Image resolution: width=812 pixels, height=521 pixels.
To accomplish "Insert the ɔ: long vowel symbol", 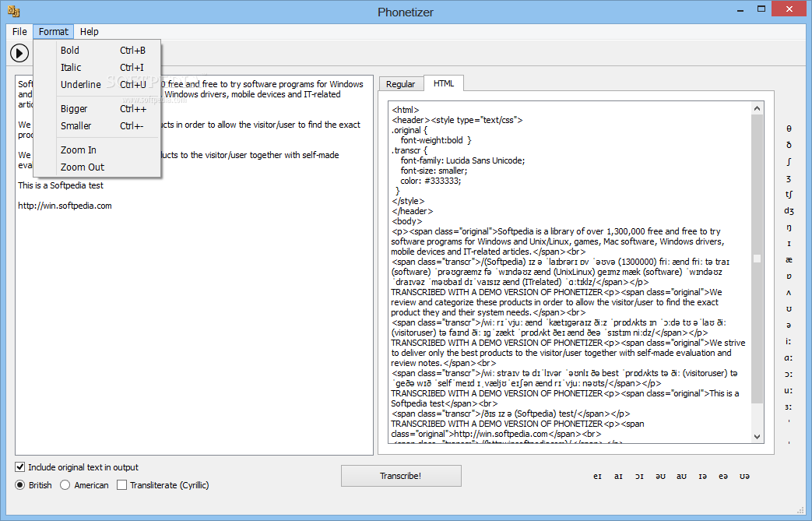I will click(789, 374).
